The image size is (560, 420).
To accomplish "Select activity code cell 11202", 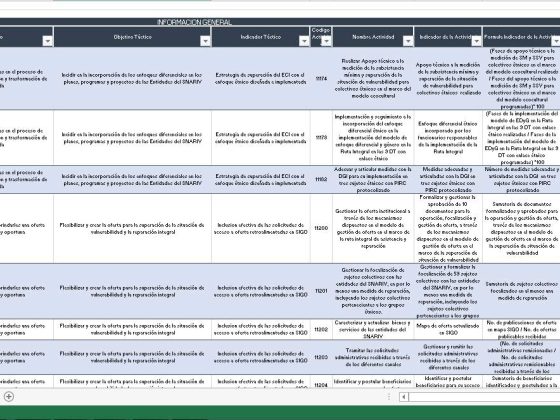I will (321, 329).
